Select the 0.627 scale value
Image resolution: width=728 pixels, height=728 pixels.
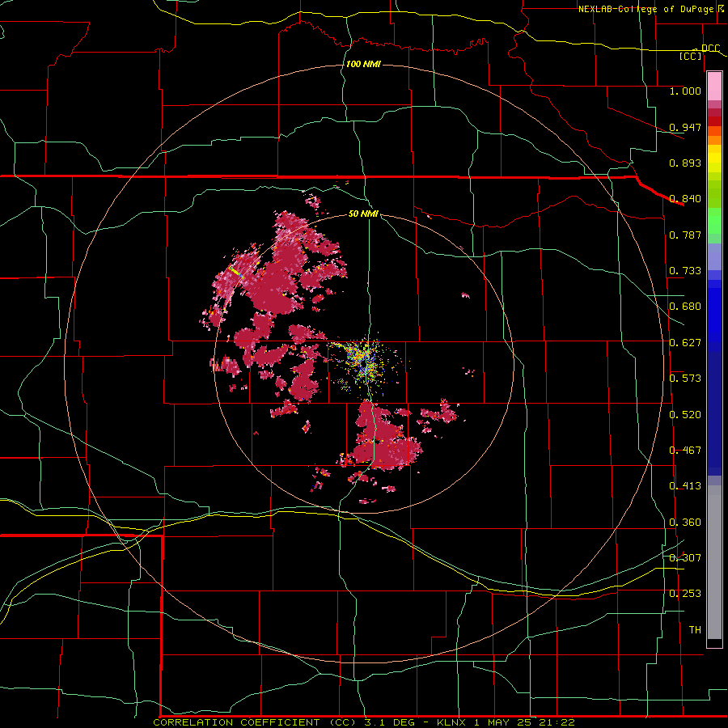click(x=685, y=343)
